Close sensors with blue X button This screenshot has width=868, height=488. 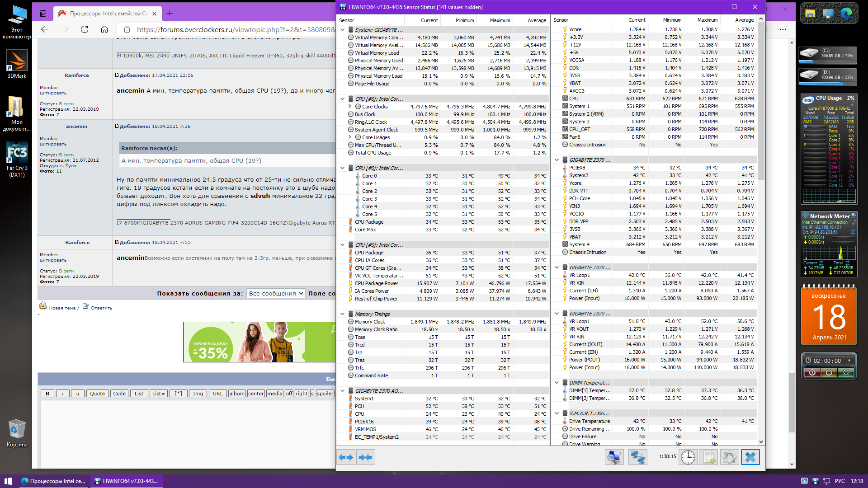point(750,457)
